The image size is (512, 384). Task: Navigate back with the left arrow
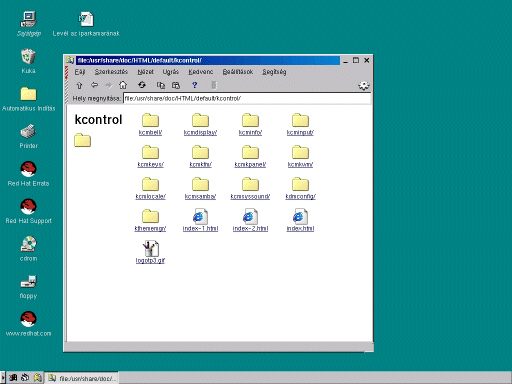coord(94,85)
